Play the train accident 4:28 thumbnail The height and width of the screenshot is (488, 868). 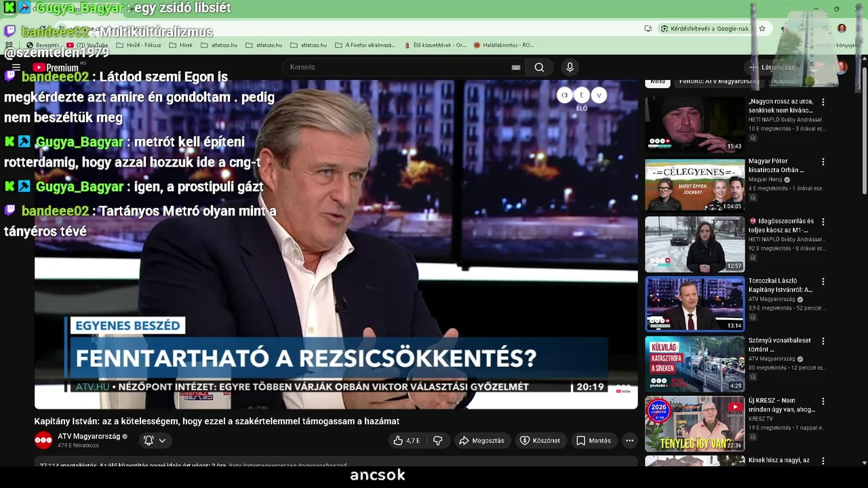694,363
